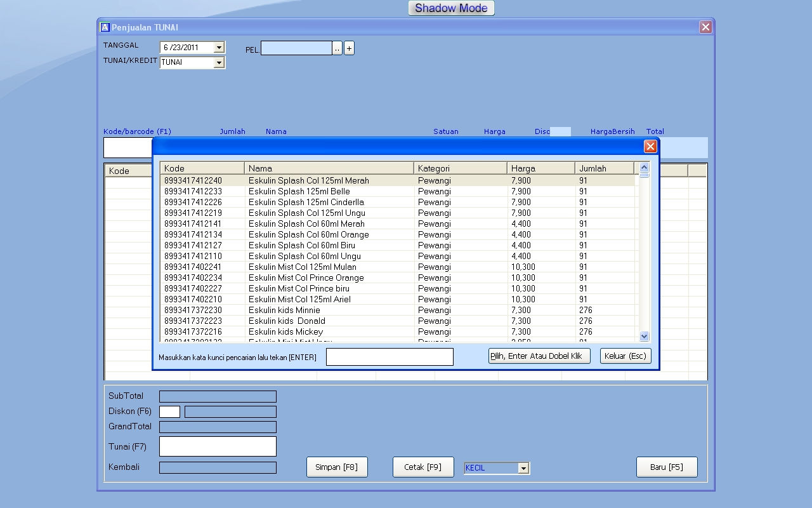The image size is (812, 508).
Task: Click the Jumlah column header in the popup
Action: point(605,168)
